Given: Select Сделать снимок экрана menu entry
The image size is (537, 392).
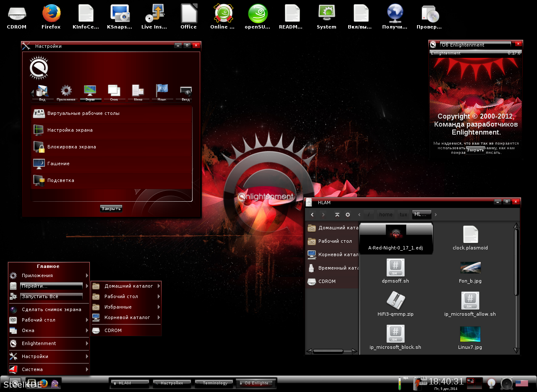Looking at the screenshot, I should (51, 309).
